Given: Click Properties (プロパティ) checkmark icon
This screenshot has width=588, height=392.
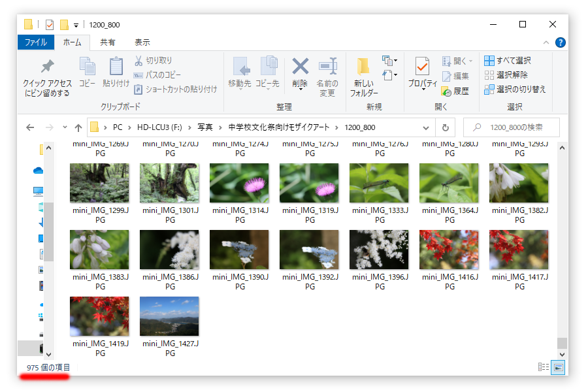Looking at the screenshot, I should click(422, 67).
